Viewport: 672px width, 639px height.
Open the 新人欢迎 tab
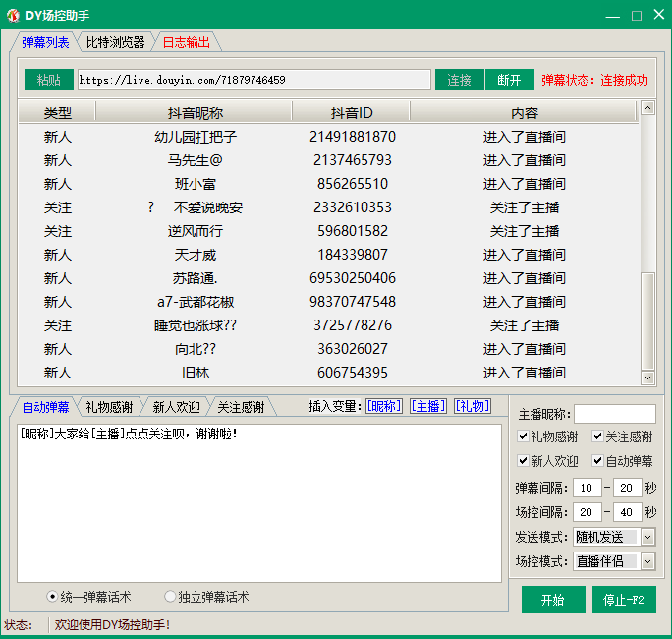(176, 407)
